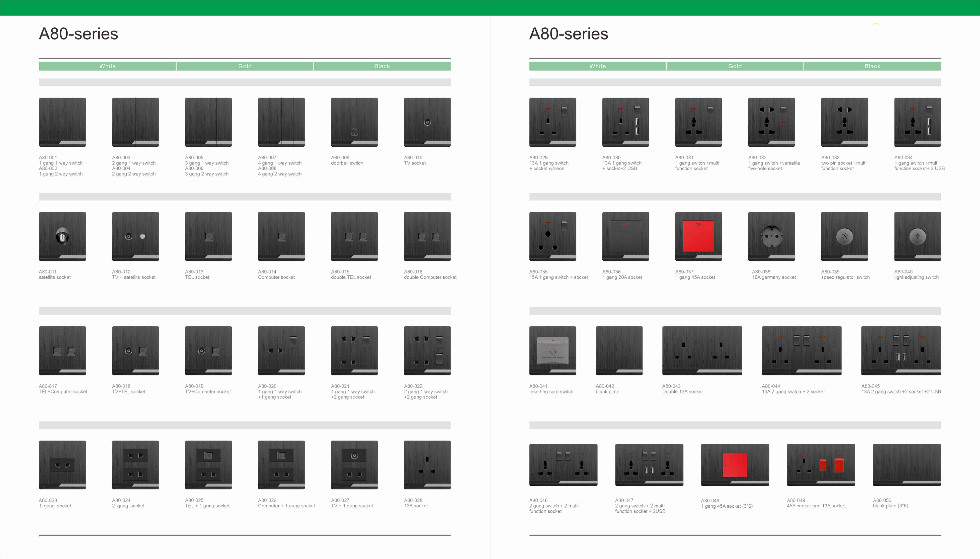Select the A80-023 1 gang socket image
This screenshot has height=559, width=980.
coord(63,465)
